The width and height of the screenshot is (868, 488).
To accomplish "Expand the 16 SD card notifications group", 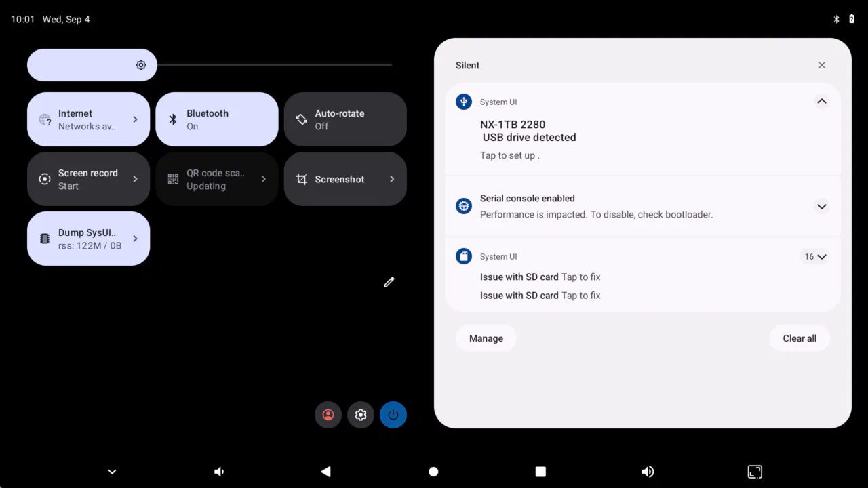I will pos(815,257).
